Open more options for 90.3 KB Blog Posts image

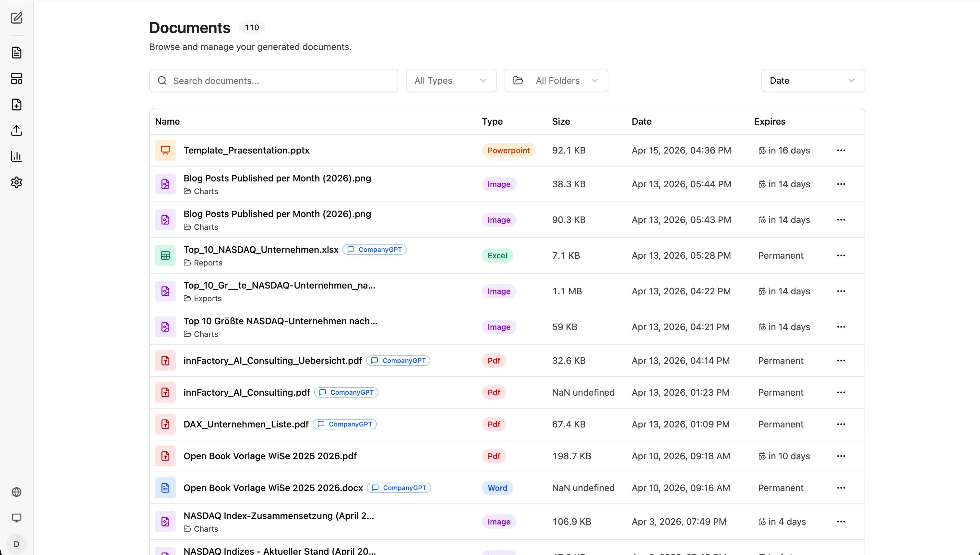tap(841, 220)
